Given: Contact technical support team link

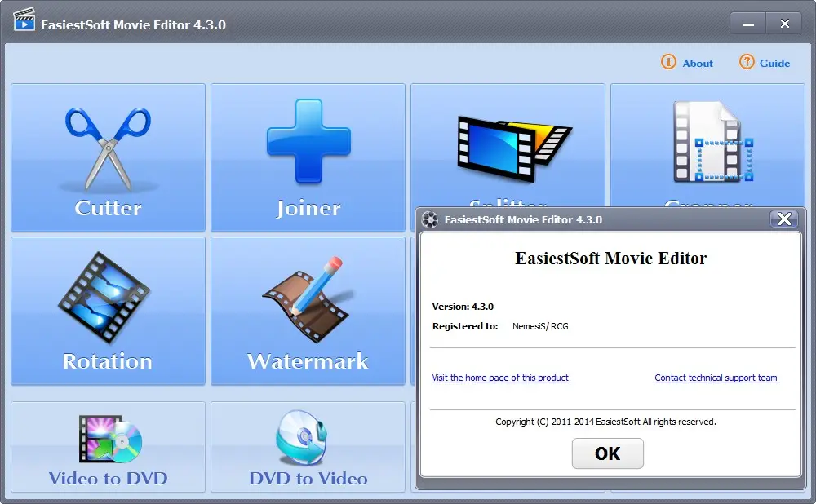Looking at the screenshot, I should pyautogui.click(x=716, y=378).
